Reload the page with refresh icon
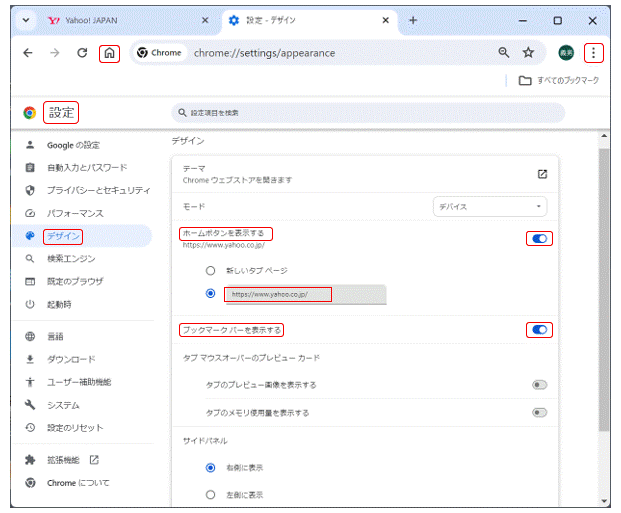Screen dimensions: 621x513 click(x=82, y=53)
